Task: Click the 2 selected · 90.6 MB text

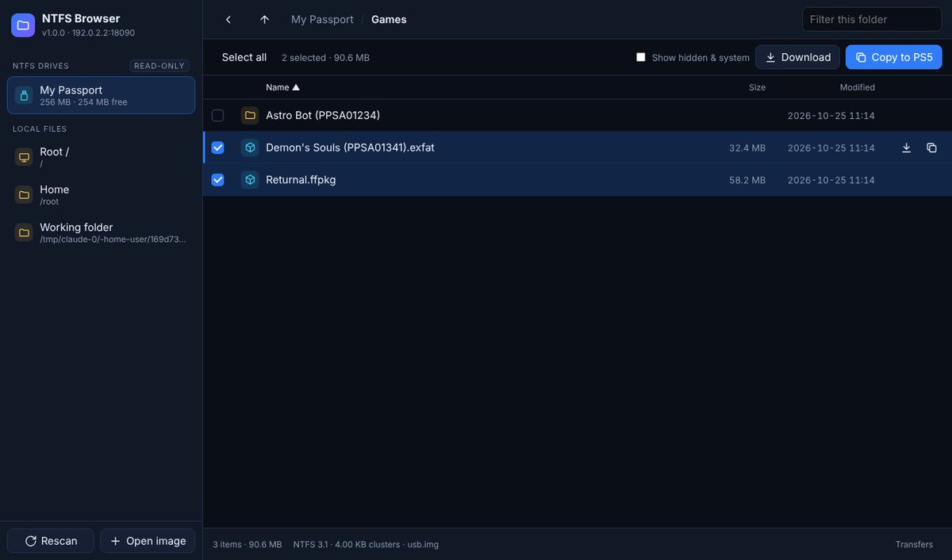Action: (x=325, y=58)
